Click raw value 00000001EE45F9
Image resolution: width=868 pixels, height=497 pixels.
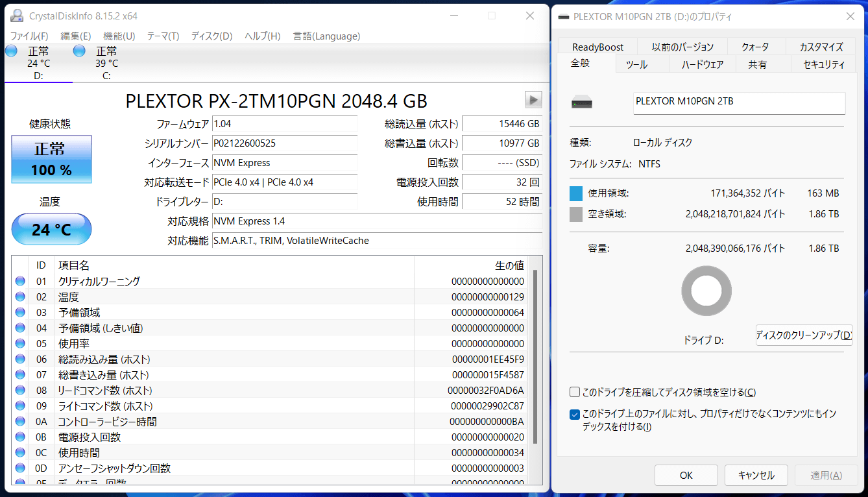pos(488,359)
